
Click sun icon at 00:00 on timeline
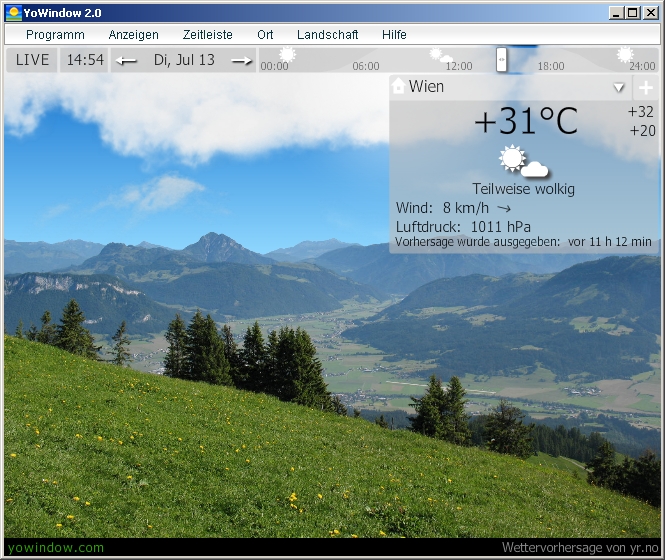pos(287,54)
